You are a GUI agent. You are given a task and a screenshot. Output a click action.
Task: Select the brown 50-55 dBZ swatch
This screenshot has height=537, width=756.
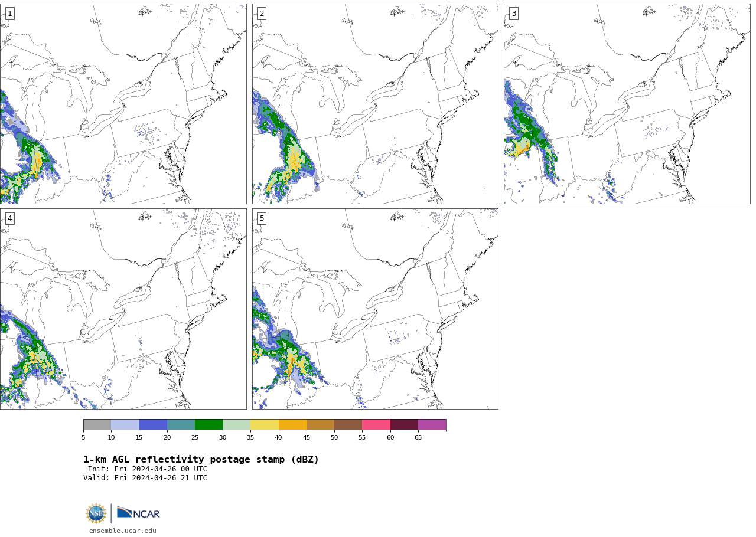point(348,425)
